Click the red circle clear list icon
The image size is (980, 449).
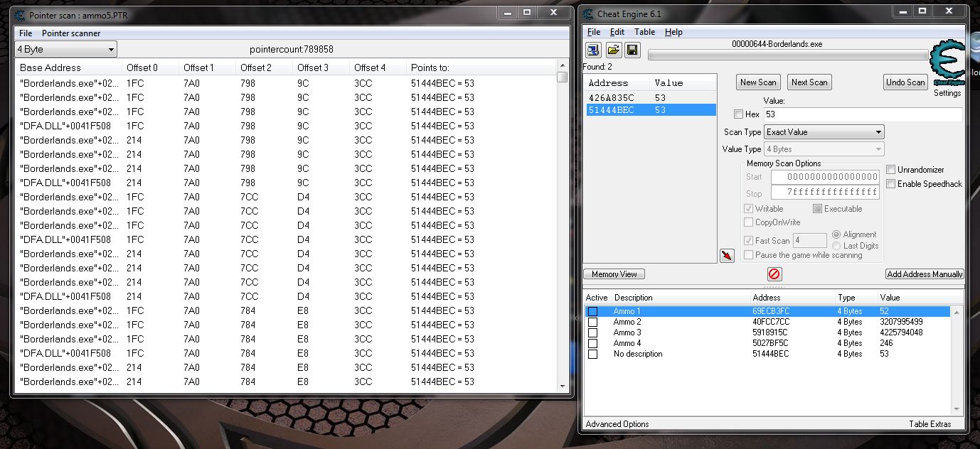[x=774, y=274]
